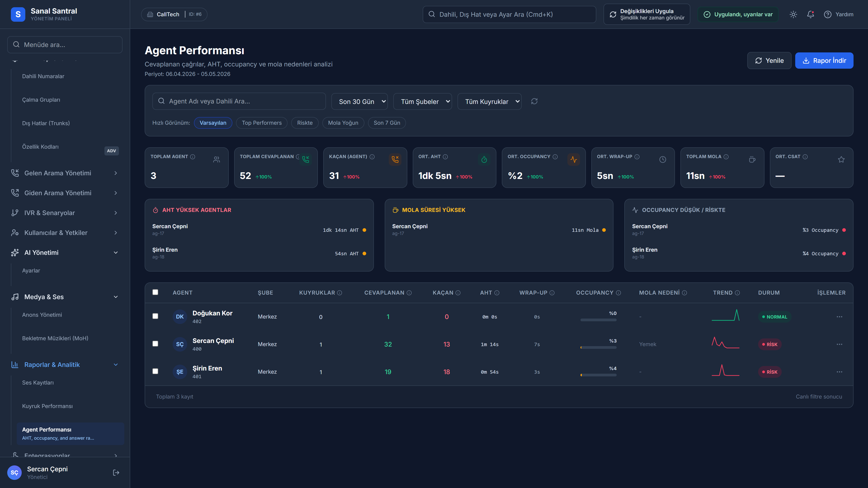Collapse AI Yönetimi section
This screenshot has height=488, width=868.
[65, 253]
